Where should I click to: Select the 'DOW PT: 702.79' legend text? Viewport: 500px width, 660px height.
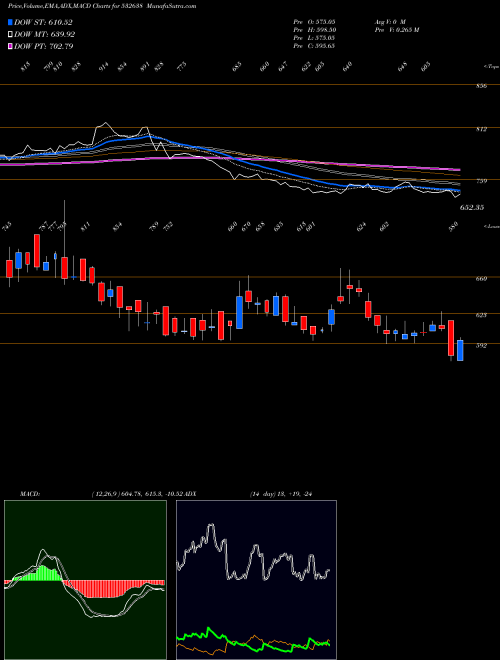pos(43,46)
